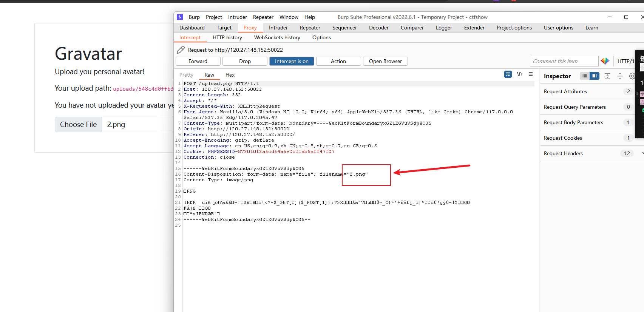Image resolution: width=644 pixels, height=312 pixels.
Task: Open the editor hamburger options menu
Action: click(531, 74)
